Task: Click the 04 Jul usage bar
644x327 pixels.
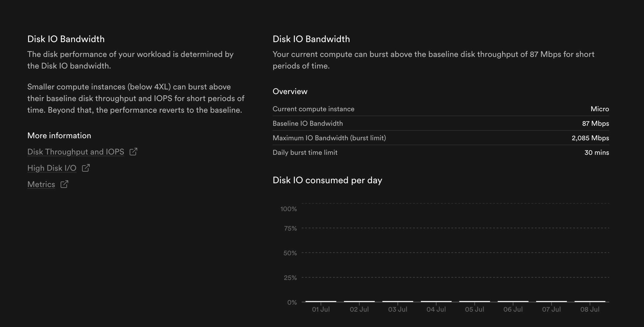Action: [x=436, y=301]
